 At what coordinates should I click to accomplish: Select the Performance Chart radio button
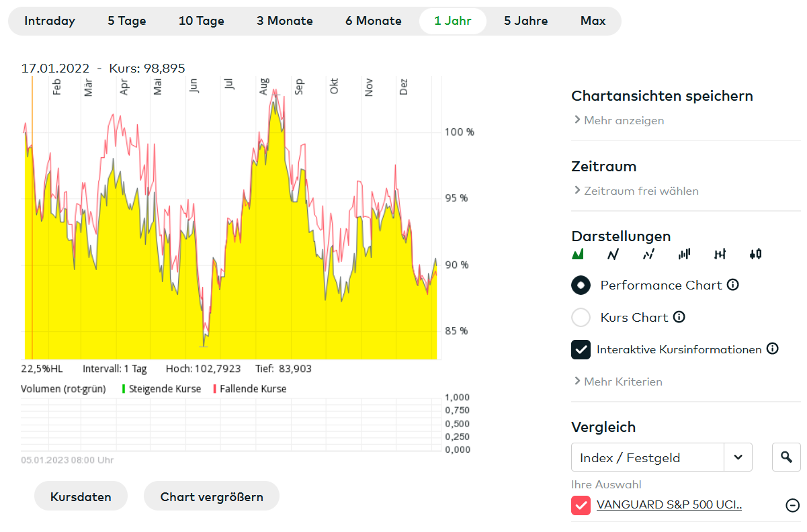tap(581, 285)
